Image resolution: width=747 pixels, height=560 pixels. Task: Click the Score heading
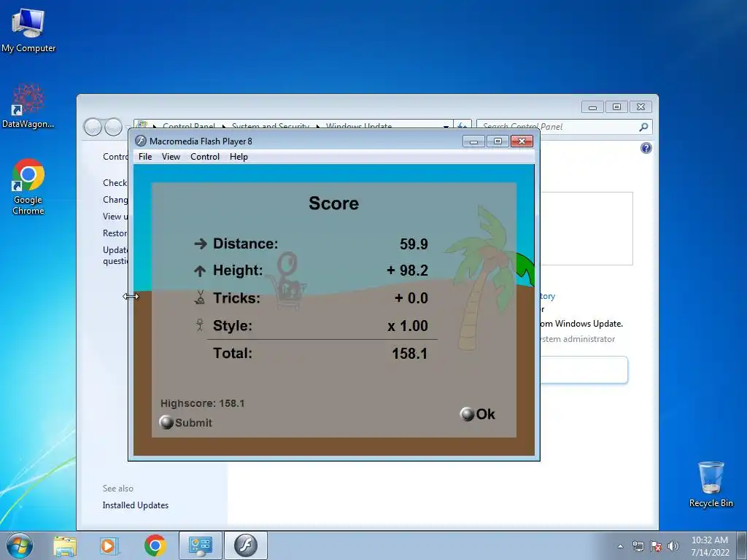(x=333, y=203)
